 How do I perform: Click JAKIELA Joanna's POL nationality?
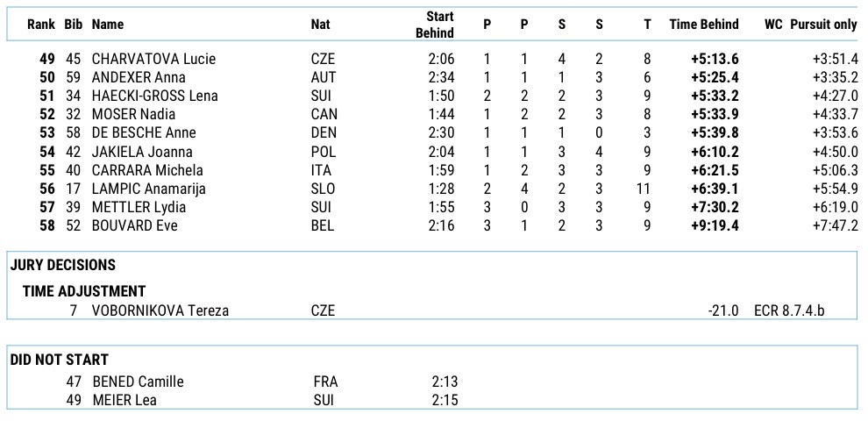[323, 151]
